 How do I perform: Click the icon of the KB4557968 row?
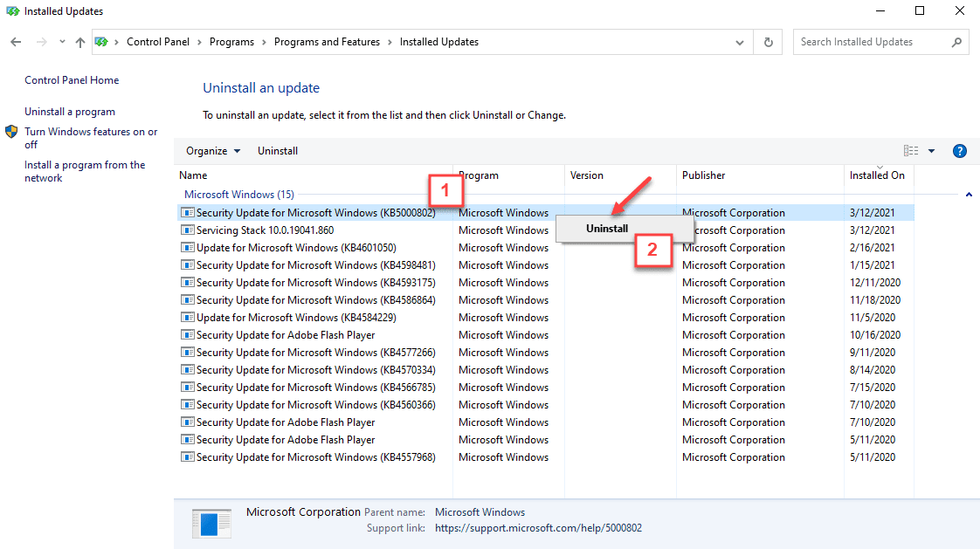tap(188, 457)
